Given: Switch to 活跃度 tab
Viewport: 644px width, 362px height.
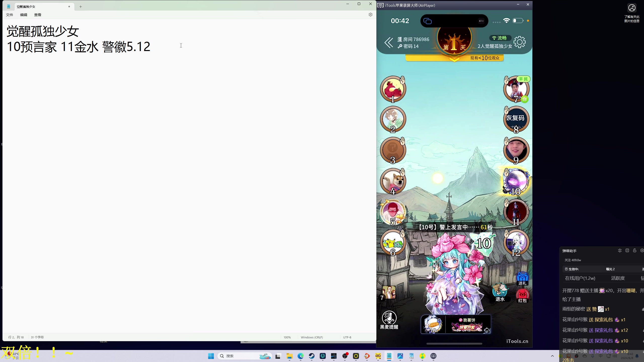Looking at the screenshot, I should coord(618,278).
